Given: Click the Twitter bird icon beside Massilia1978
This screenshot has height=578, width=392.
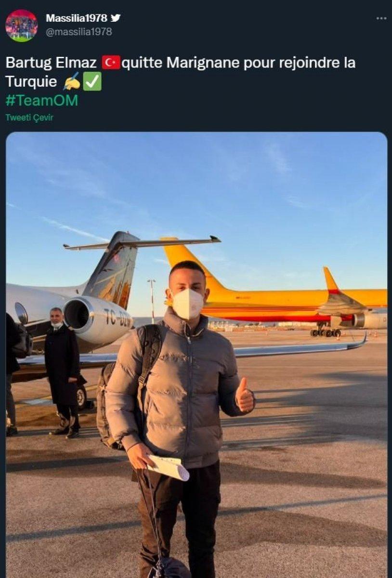Looking at the screenshot, I should pyautogui.click(x=116, y=18).
